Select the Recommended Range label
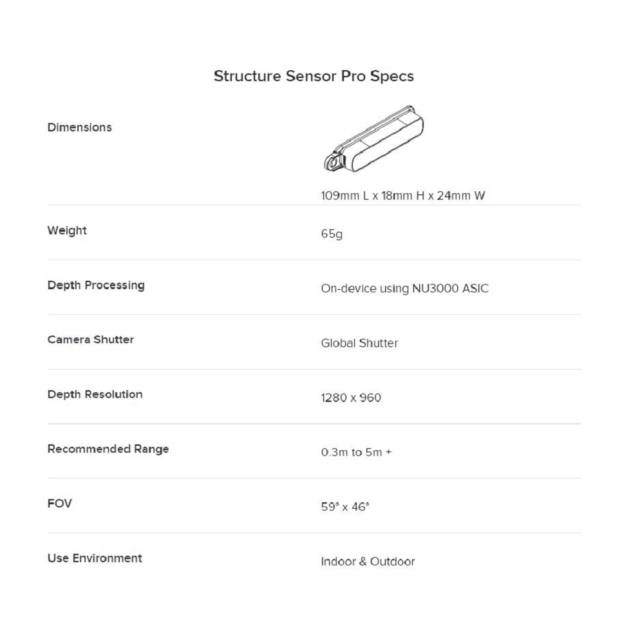 (x=108, y=449)
